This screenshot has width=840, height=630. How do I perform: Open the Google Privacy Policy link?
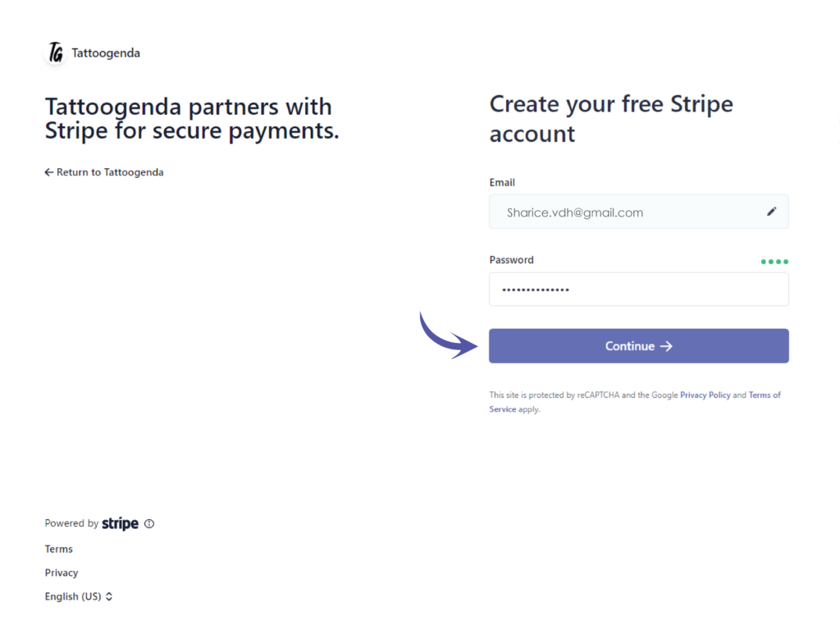click(x=705, y=395)
